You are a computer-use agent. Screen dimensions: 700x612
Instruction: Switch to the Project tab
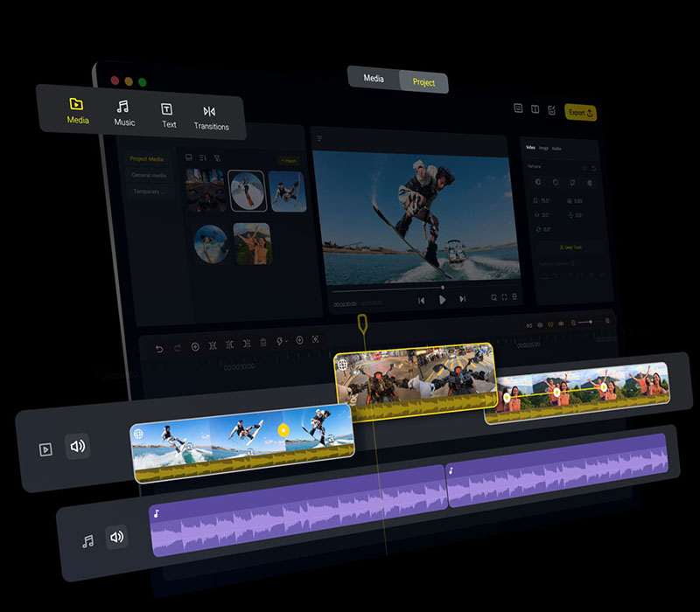pos(423,82)
